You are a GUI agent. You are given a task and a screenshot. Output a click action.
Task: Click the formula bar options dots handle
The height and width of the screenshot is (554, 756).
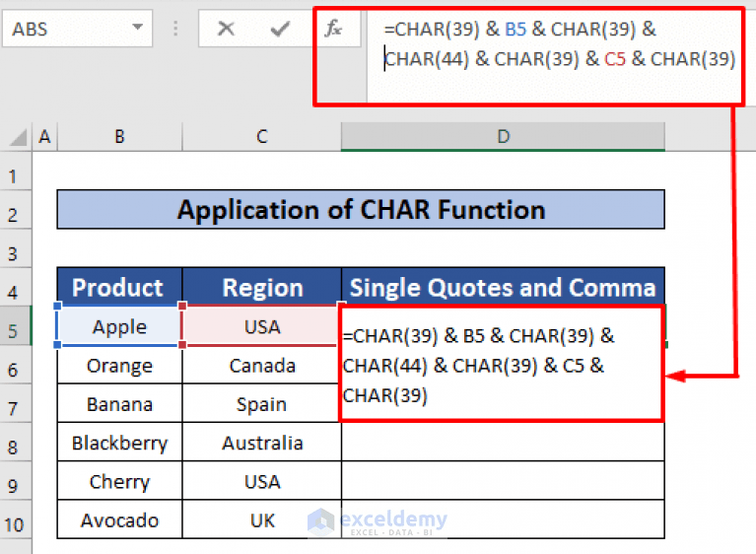coord(175,29)
